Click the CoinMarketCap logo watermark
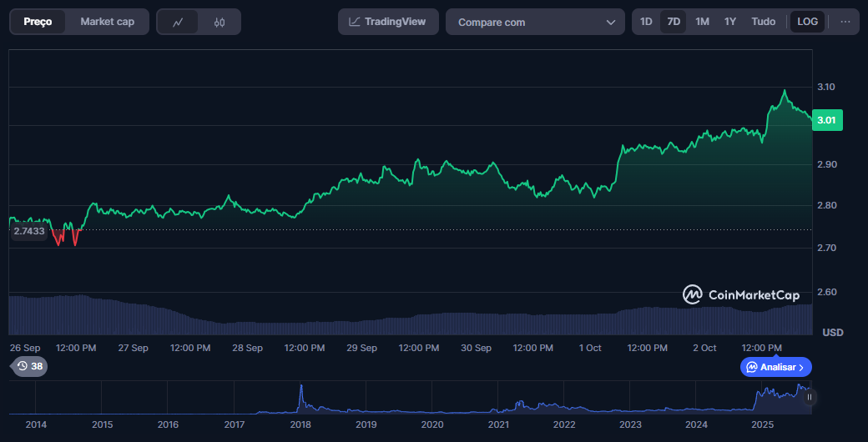Image resolution: width=868 pixels, height=442 pixels. click(741, 294)
